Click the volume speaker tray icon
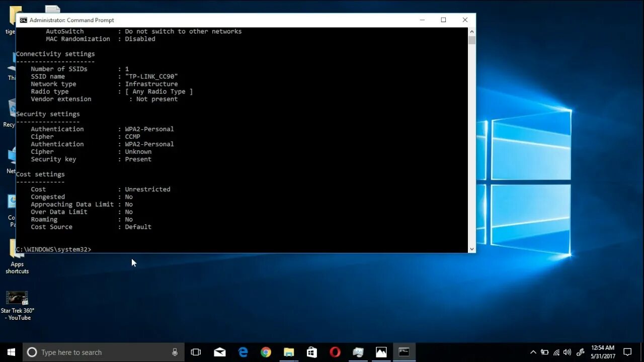 [x=568, y=352]
